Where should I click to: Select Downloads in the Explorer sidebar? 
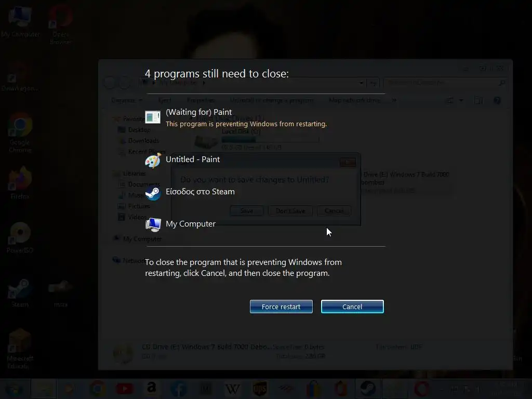(138, 140)
